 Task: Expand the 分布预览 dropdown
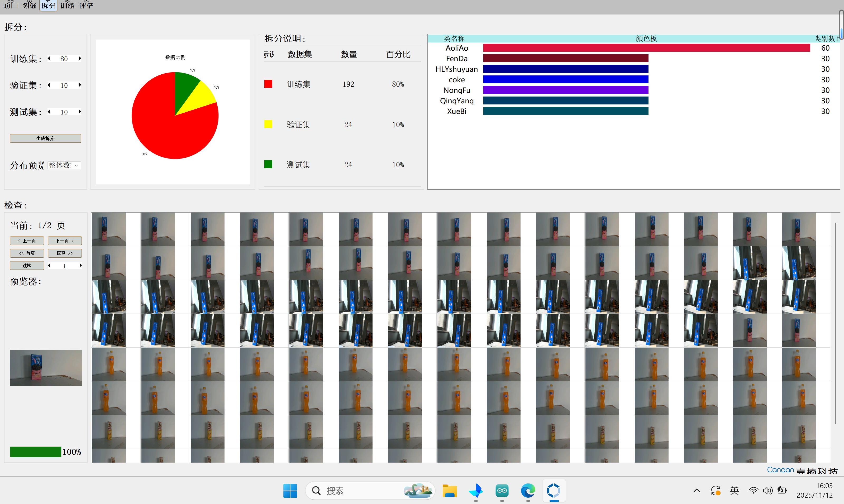click(64, 165)
